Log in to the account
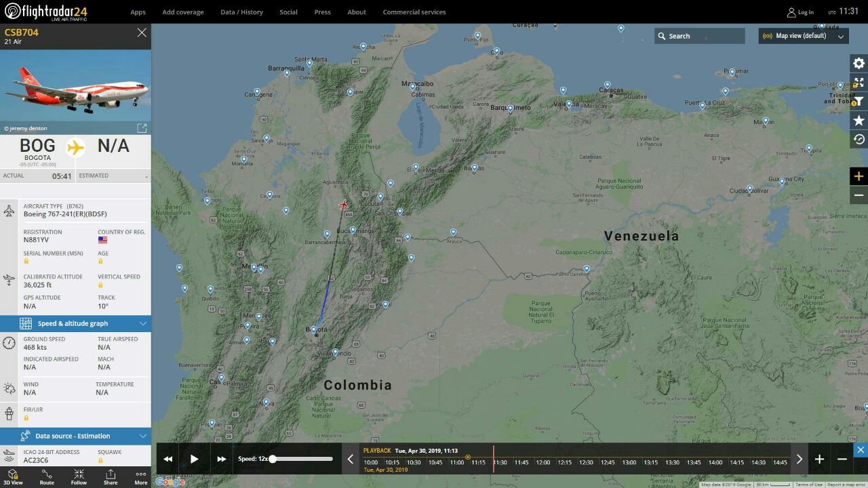The image size is (868, 488). point(800,12)
